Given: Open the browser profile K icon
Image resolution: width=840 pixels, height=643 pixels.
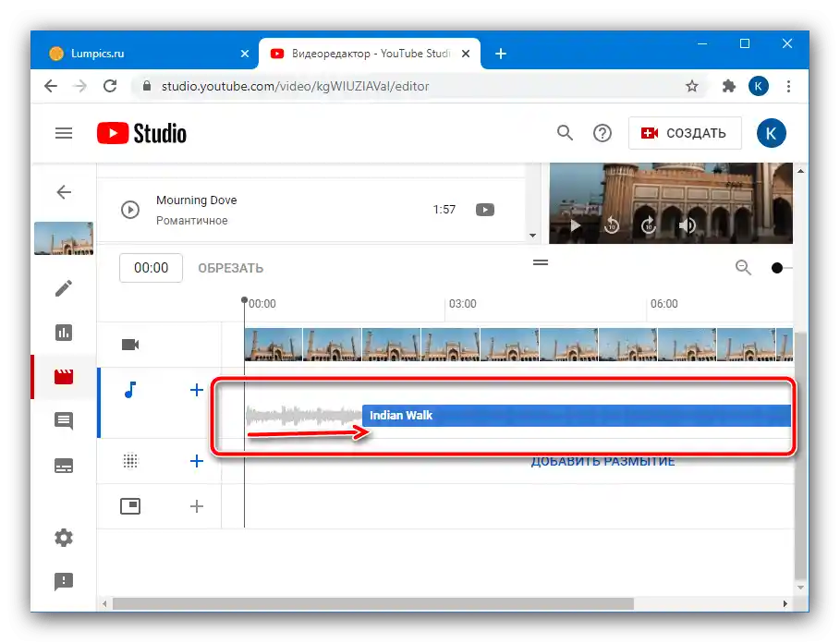Looking at the screenshot, I should click(x=758, y=86).
